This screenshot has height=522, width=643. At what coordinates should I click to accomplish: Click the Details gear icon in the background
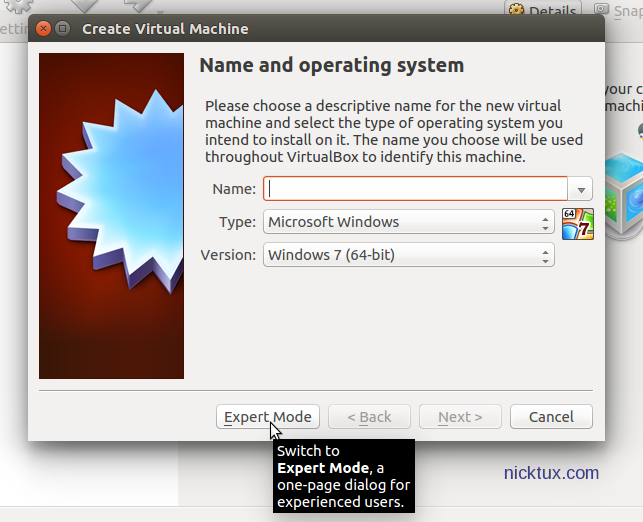517,10
